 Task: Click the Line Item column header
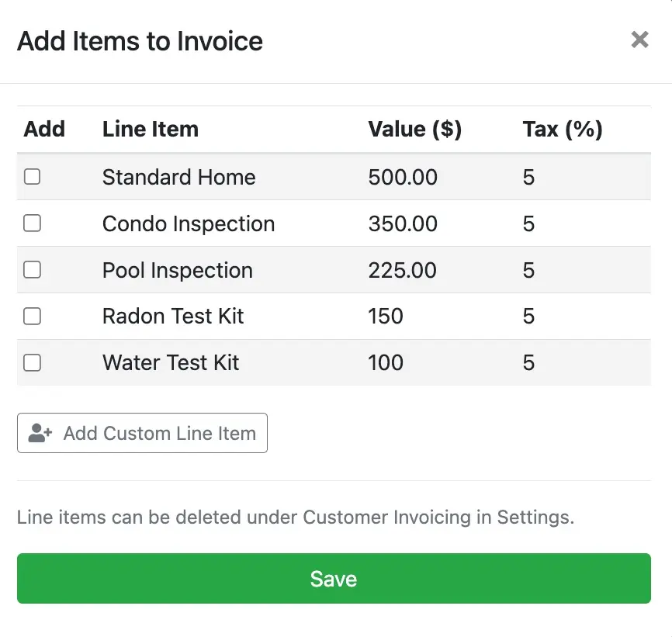point(151,130)
